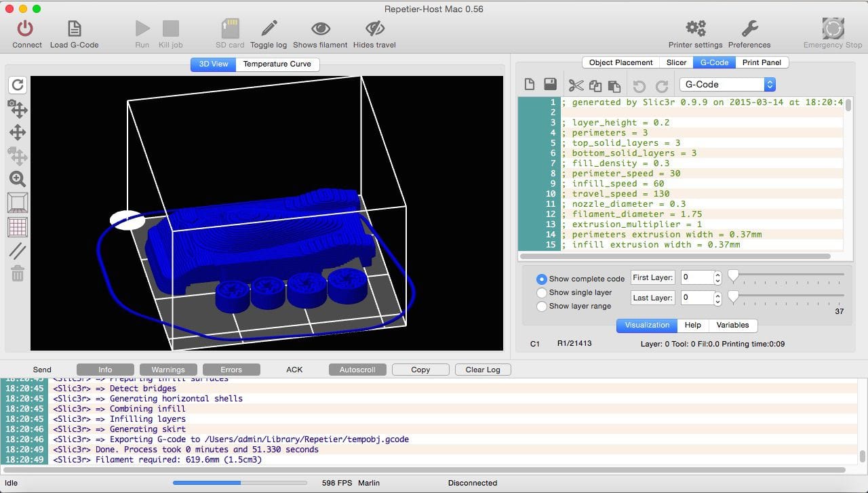Select the rotate view tool

18,85
